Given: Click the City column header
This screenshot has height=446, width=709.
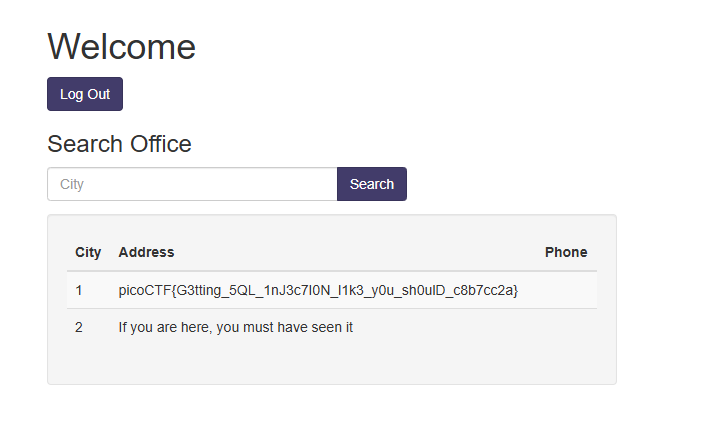Looking at the screenshot, I should [x=88, y=252].
